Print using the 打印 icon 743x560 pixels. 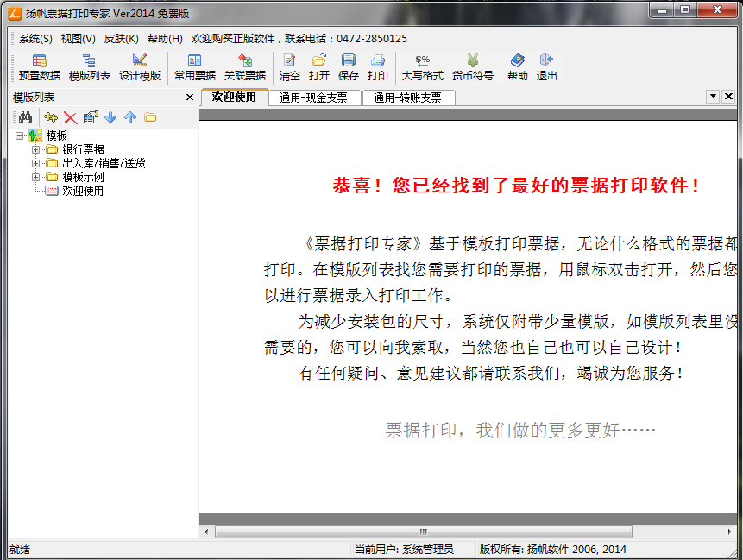coord(378,67)
